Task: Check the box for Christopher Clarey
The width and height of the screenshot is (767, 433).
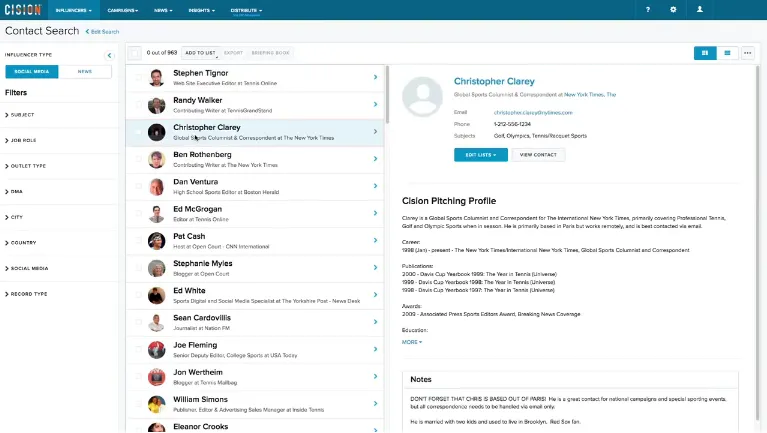Action: pos(138,132)
